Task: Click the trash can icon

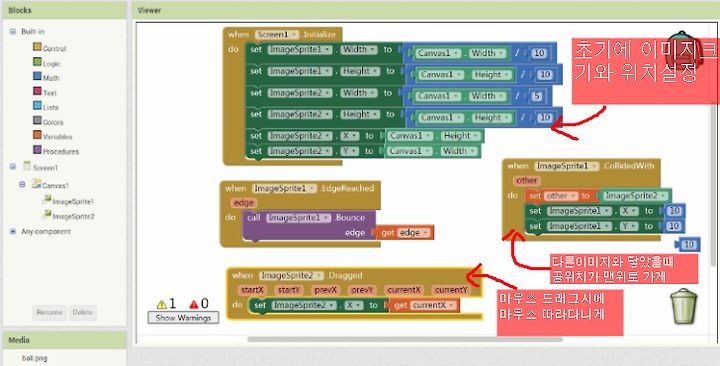Action: click(x=684, y=306)
